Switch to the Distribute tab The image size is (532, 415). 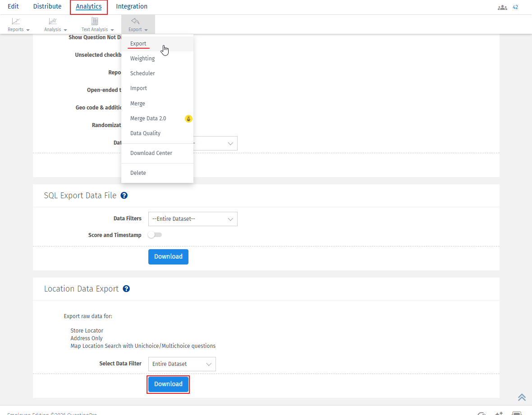point(47,6)
